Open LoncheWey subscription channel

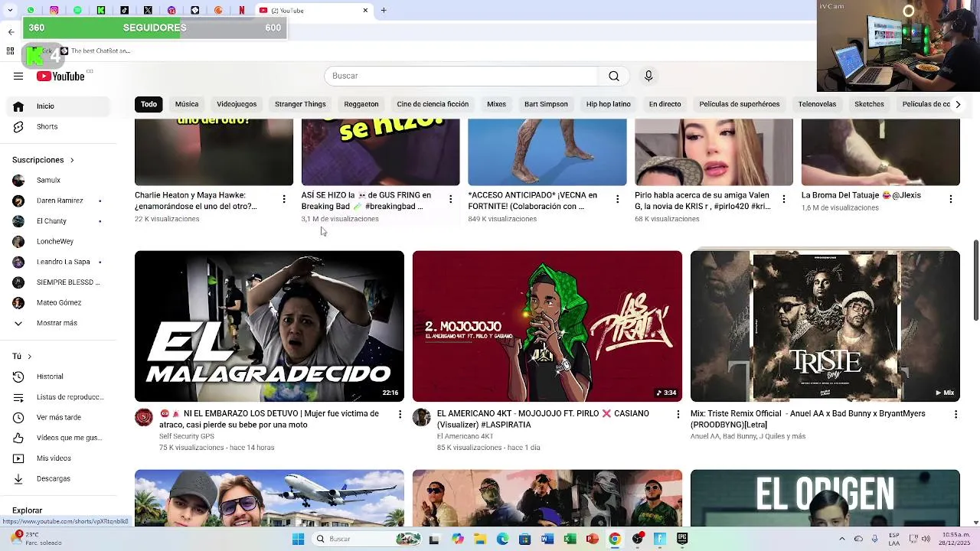(57, 241)
